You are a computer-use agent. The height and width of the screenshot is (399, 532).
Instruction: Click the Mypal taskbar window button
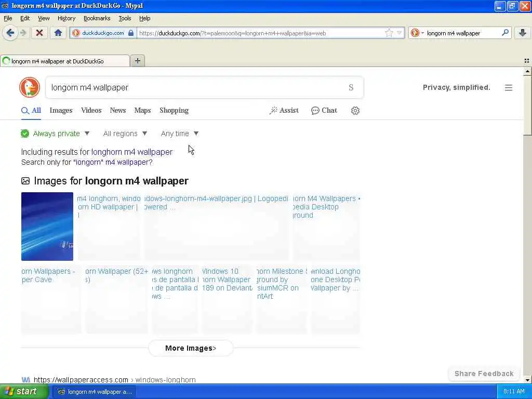94,392
